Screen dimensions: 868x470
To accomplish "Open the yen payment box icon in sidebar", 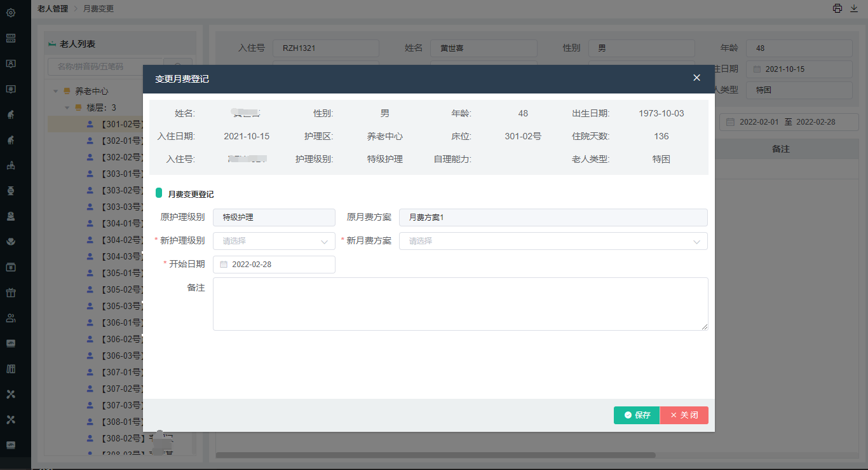I will pos(11,267).
